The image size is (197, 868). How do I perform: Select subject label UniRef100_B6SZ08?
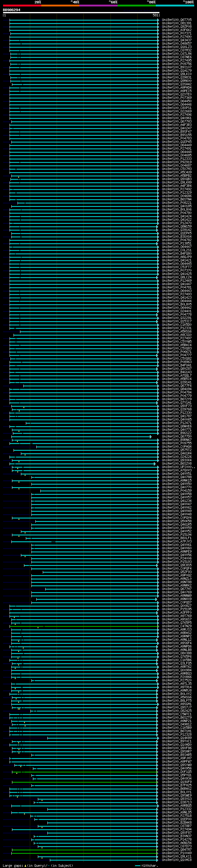(176, 464)
